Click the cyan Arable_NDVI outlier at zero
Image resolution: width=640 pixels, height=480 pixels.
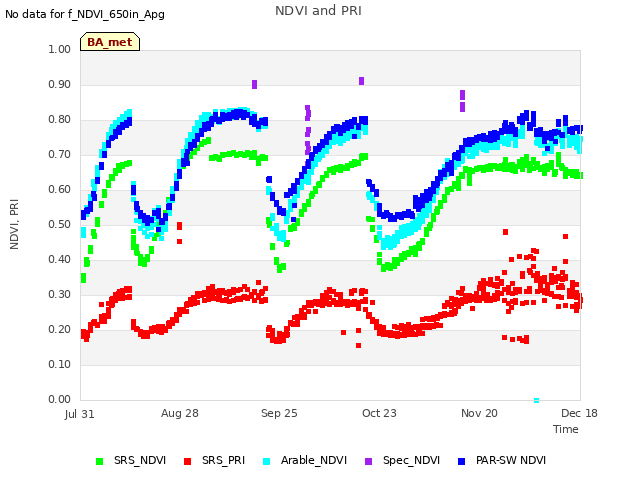536,400
